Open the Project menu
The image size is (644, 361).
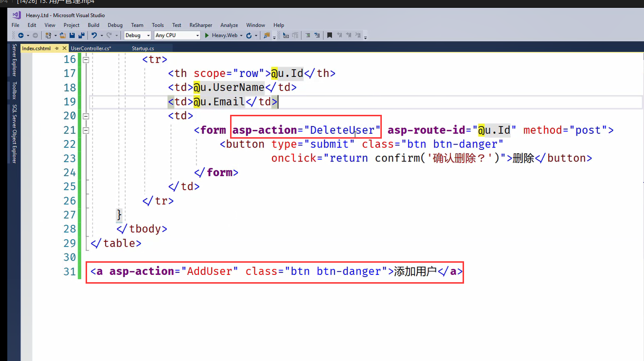[72, 25]
